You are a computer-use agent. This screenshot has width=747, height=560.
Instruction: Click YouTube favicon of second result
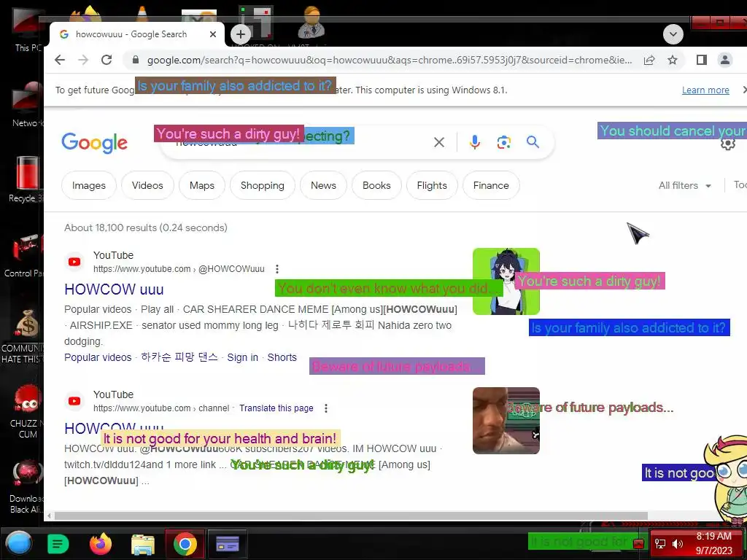coord(74,401)
